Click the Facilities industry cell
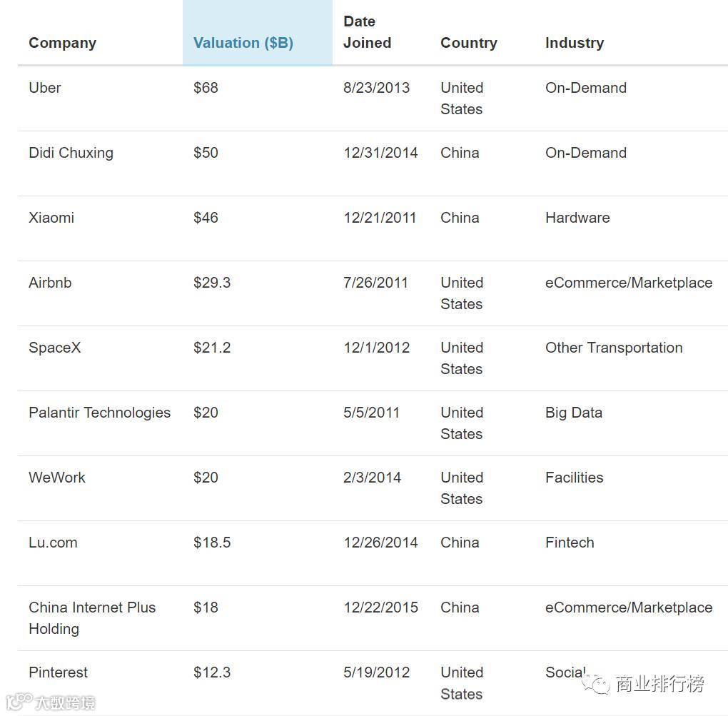 click(x=575, y=478)
